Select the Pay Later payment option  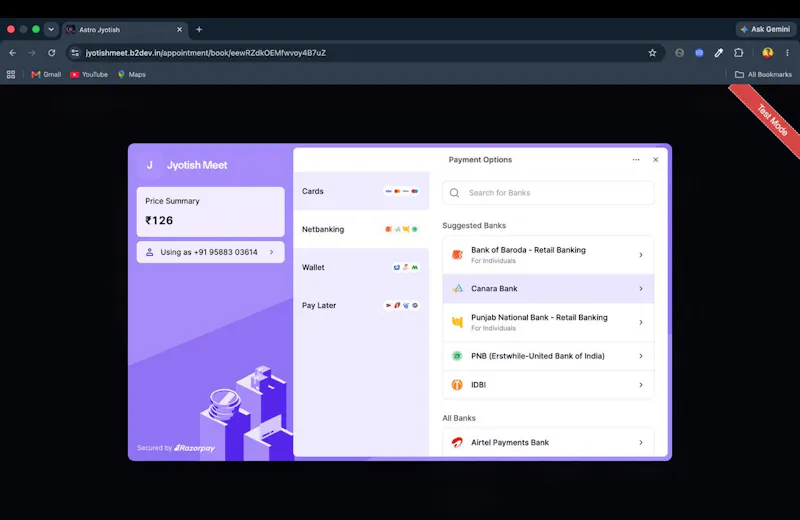click(x=361, y=305)
